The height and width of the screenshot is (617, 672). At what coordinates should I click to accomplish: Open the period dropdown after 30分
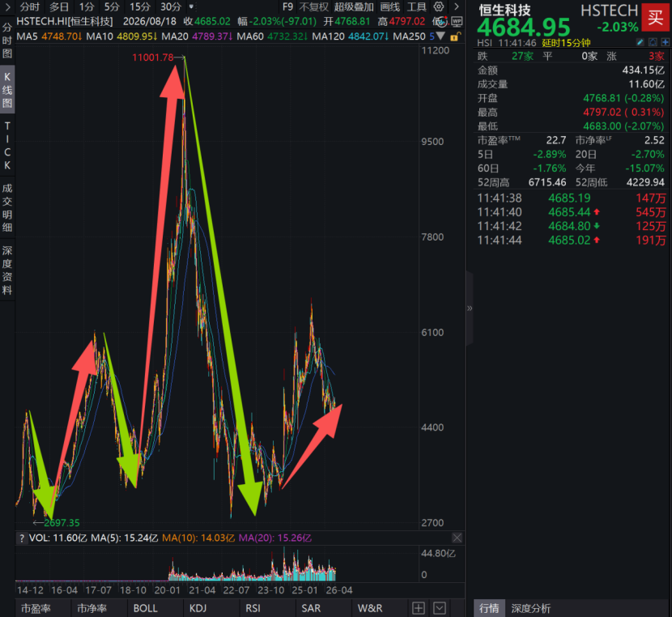click(x=191, y=6)
